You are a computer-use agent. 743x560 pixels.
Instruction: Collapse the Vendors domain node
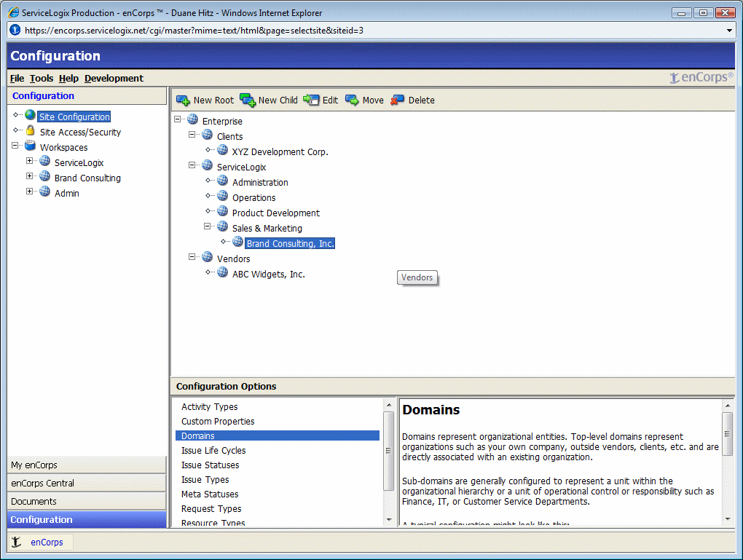[x=192, y=257]
